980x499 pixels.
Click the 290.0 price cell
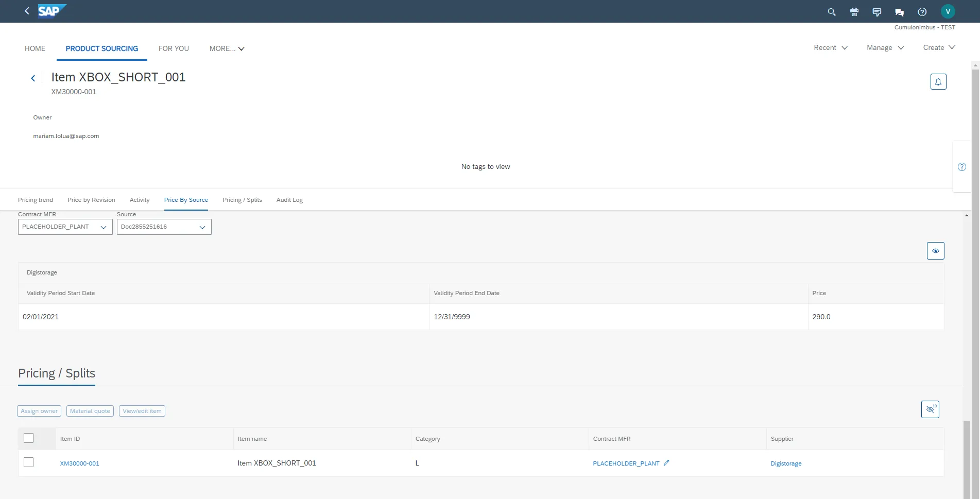coord(876,317)
